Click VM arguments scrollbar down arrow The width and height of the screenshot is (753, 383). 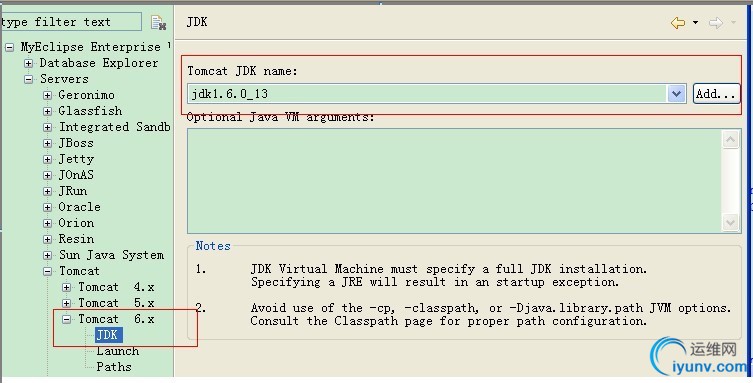coord(730,222)
